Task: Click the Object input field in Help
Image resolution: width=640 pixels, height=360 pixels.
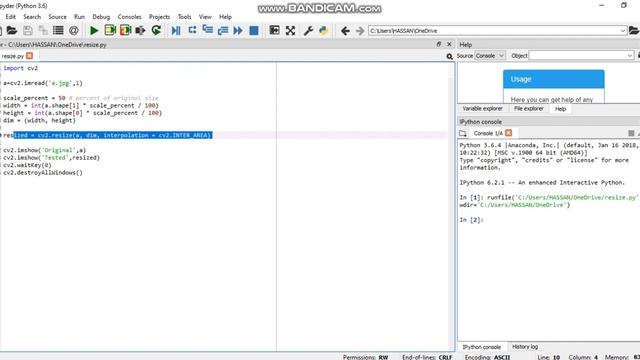Action: pos(578,56)
